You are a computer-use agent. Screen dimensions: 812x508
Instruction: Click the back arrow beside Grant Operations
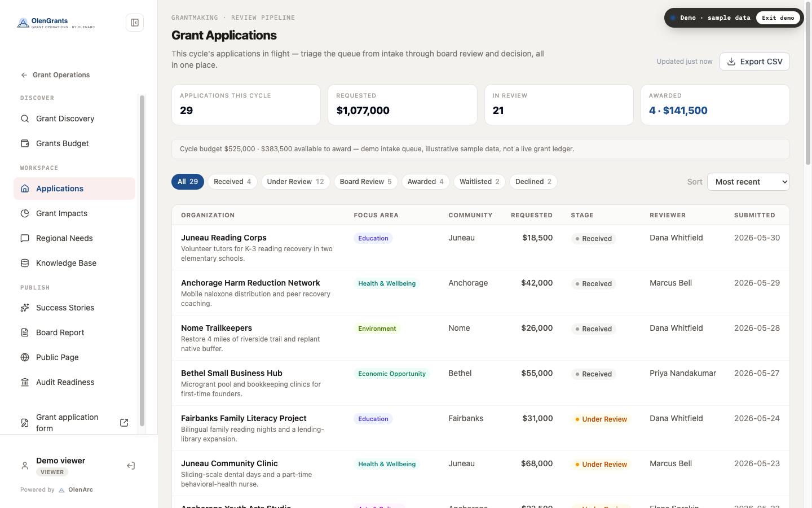(24, 75)
